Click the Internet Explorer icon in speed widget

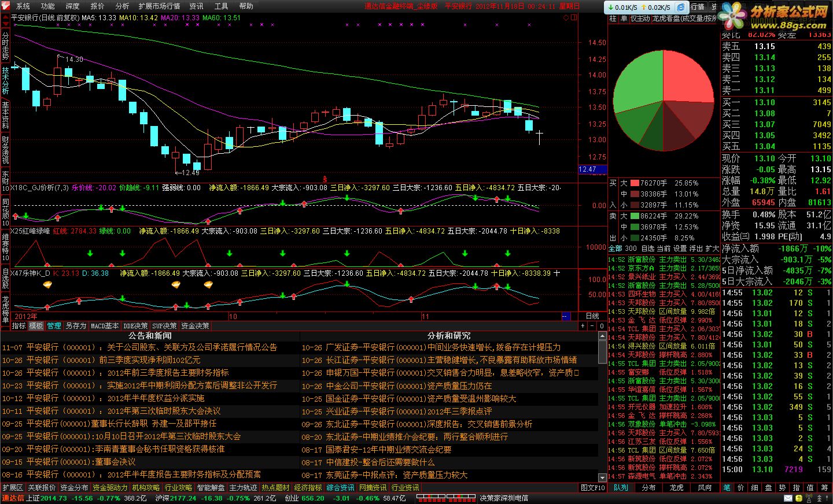[x=681, y=7]
